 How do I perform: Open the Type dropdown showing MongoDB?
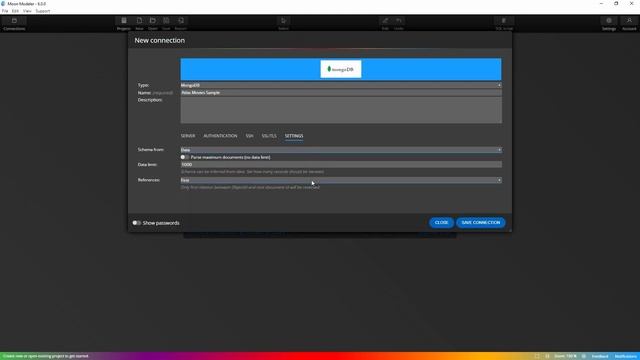[341, 85]
